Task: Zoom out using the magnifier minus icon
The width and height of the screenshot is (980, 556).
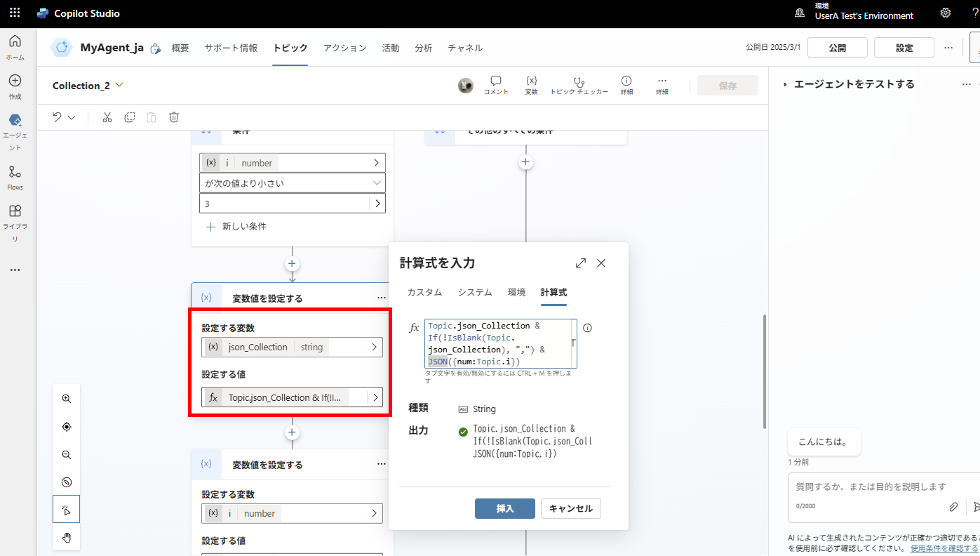Action: (66, 454)
